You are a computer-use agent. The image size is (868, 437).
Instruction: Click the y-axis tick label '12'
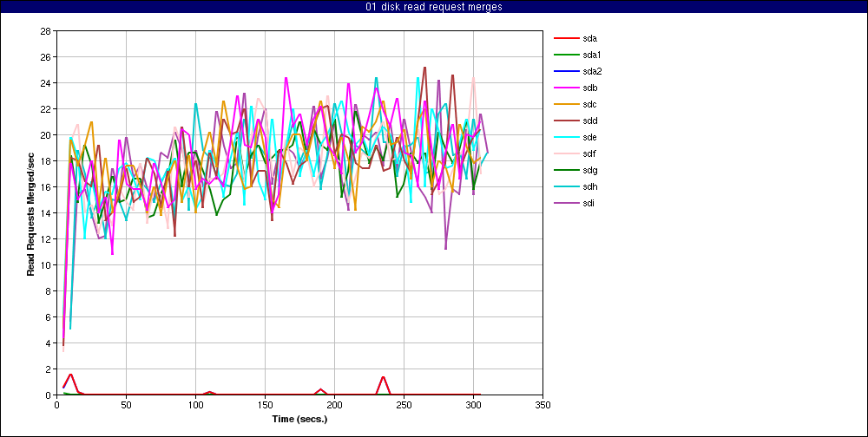tap(45, 239)
